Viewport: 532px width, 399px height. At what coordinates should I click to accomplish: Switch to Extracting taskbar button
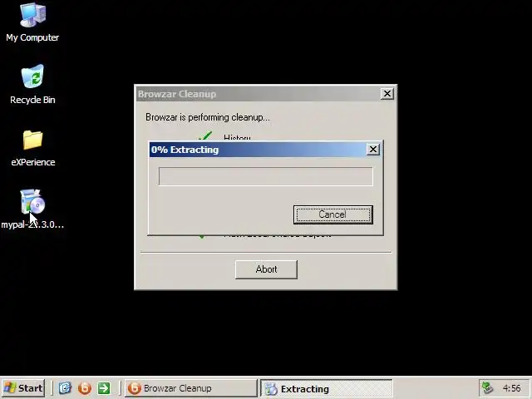[326, 388]
